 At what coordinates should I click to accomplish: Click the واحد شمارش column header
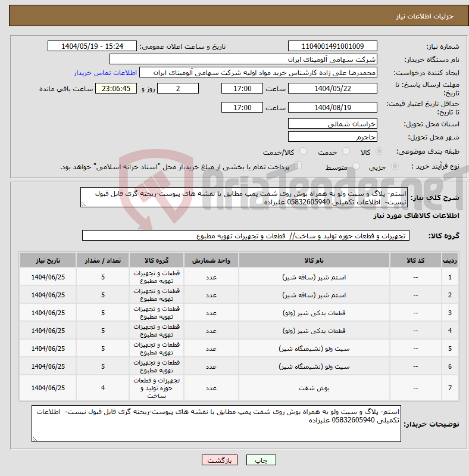click(x=211, y=260)
